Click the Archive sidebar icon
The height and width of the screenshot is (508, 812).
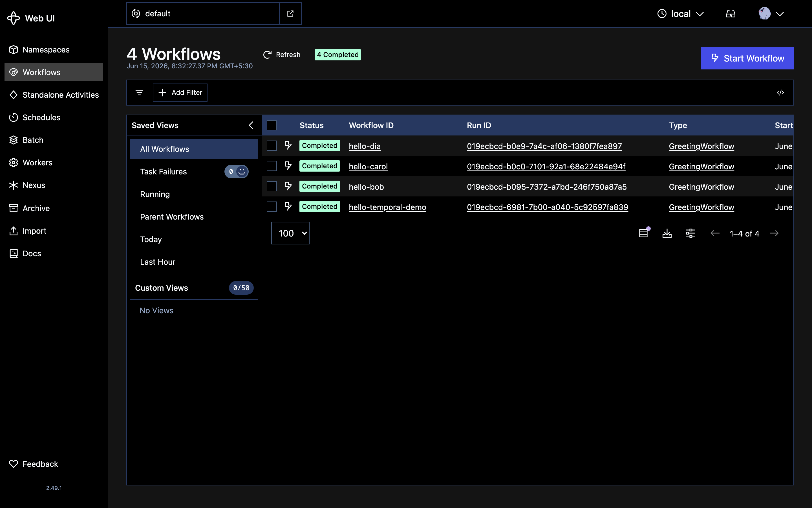point(14,208)
